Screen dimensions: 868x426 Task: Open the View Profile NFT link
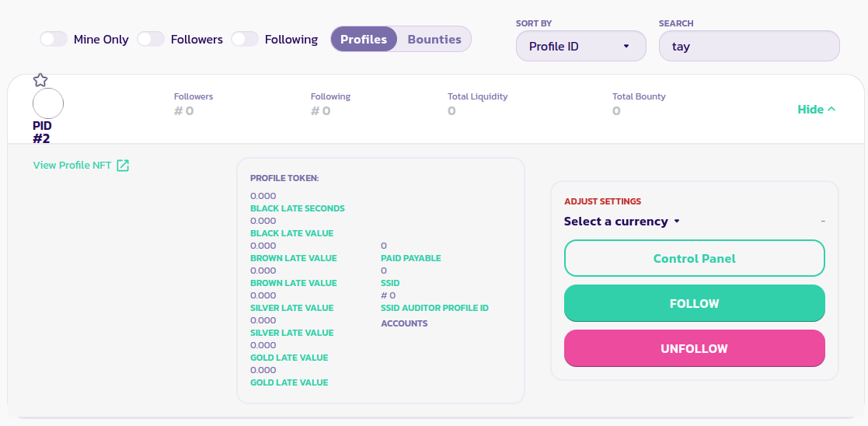(x=72, y=165)
